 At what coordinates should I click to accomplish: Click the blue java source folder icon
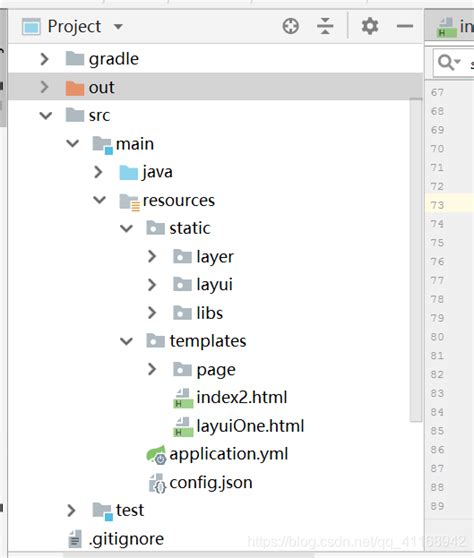coord(128,173)
